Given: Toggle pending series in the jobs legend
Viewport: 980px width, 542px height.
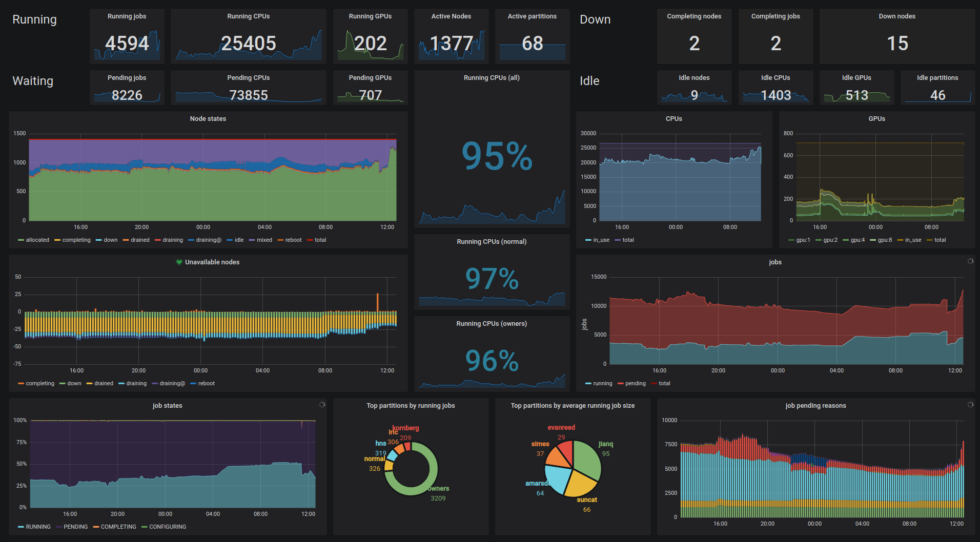Looking at the screenshot, I should point(636,383).
